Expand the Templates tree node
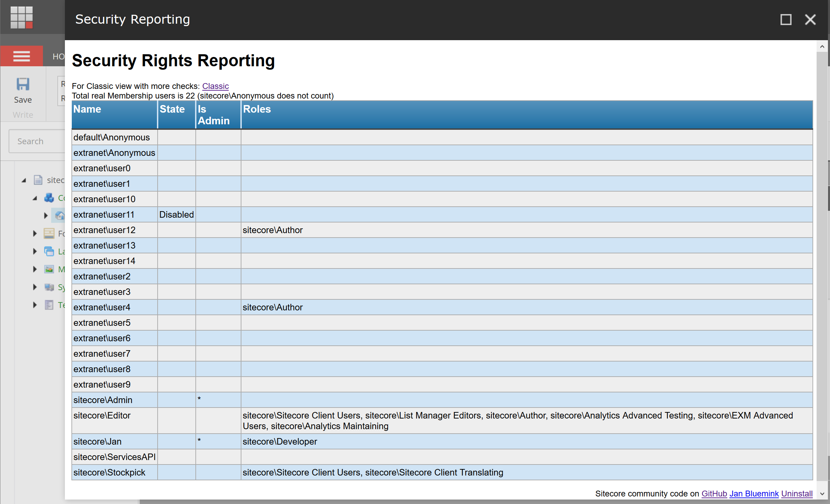830x504 pixels. click(x=35, y=305)
